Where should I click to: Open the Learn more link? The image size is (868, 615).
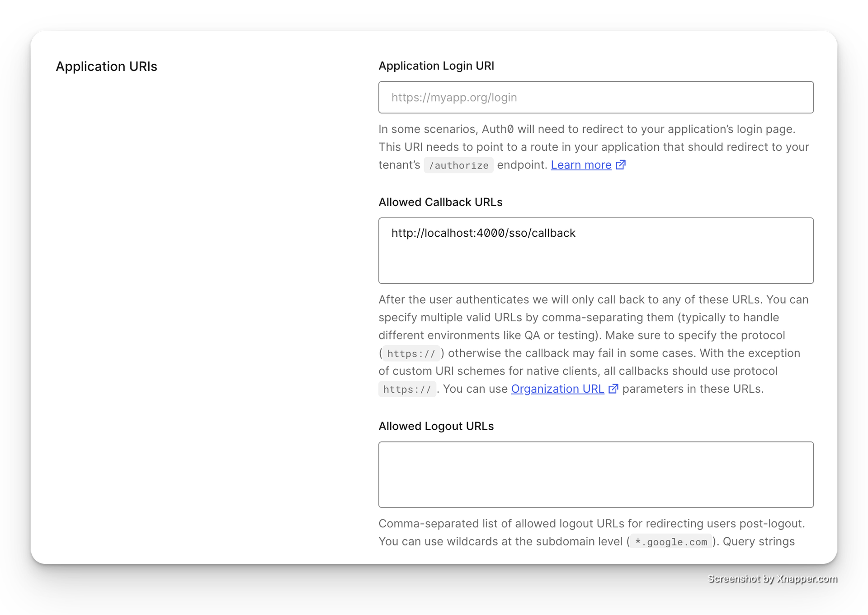[581, 165]
